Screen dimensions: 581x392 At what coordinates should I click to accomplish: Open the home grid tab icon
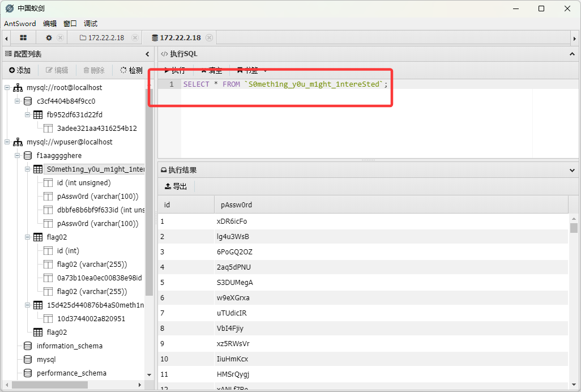click(x=23, y=37)
